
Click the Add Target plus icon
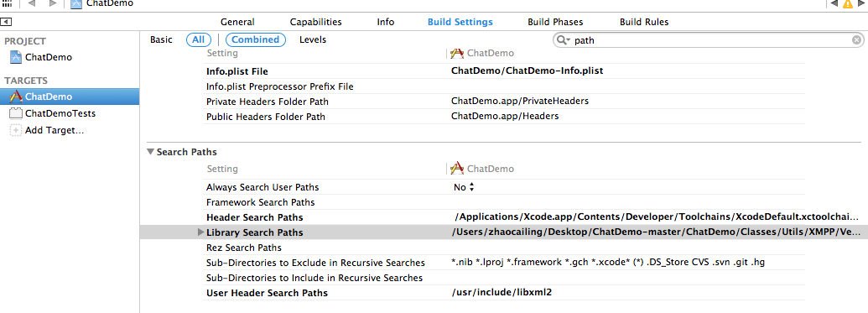point(16,130)
